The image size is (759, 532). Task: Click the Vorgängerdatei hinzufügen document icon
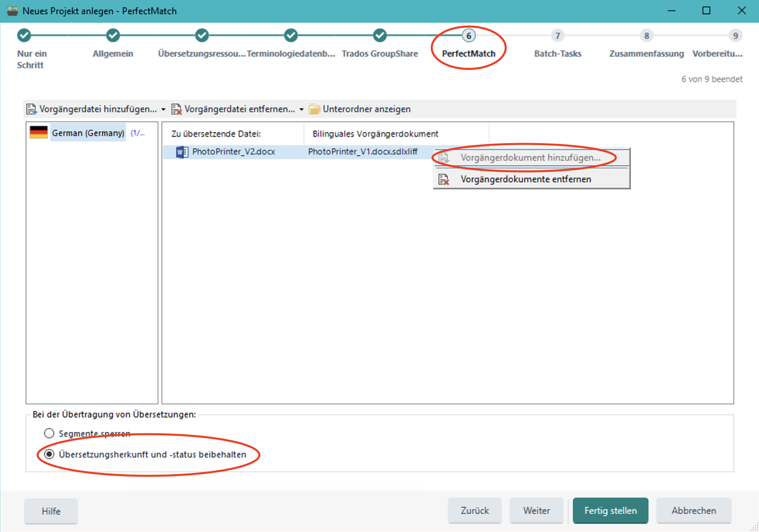32,109
